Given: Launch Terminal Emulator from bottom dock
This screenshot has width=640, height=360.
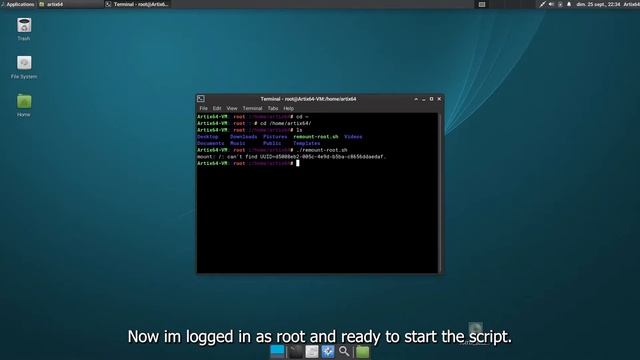Looking at the screenshot, I should coord(296,351).
